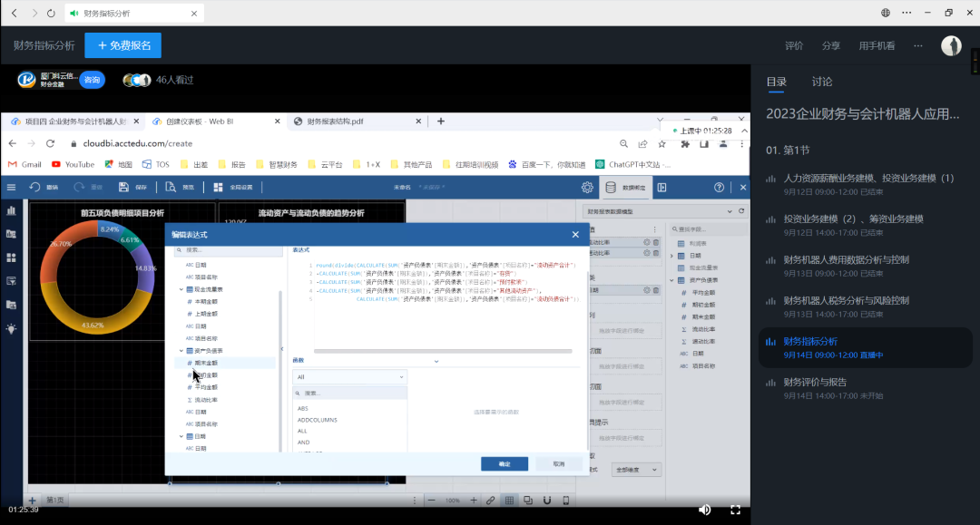Click the user avatar at top right
Screen dimensions: 980x525
(x=951, y=45)
